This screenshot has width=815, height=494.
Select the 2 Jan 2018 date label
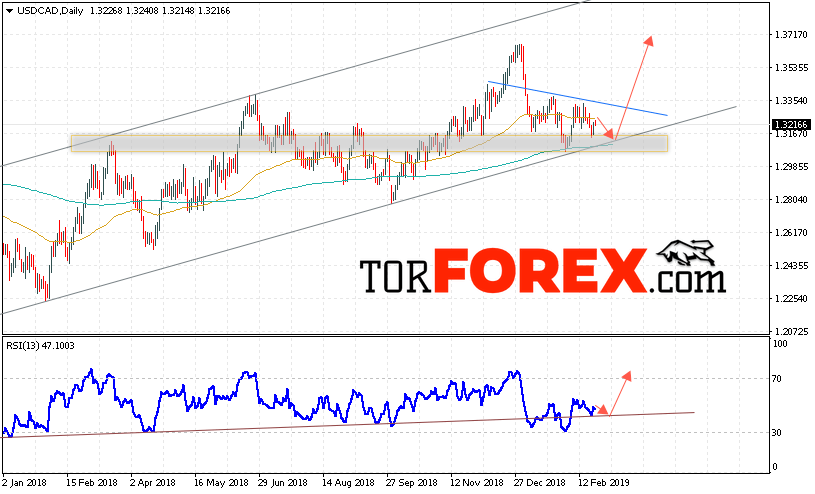24,483
